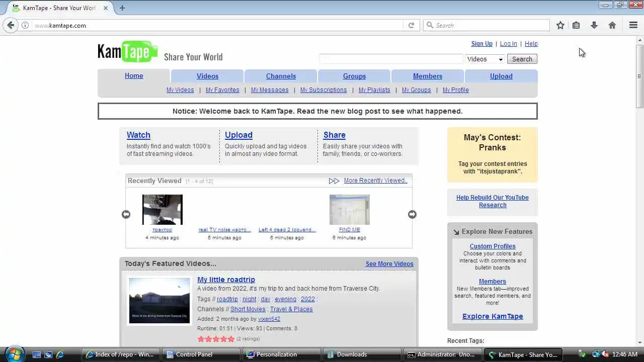Screen dimensions: 644x362
Task: Open the Travel & Places channel link
Action: [291, 309]
